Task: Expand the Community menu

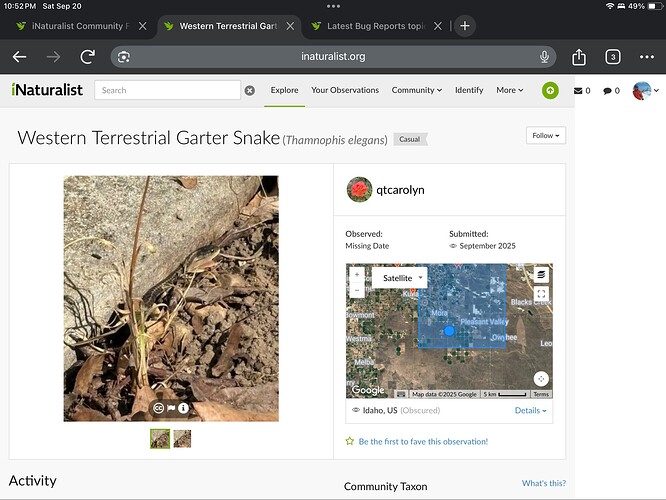Action: (417, 90)
